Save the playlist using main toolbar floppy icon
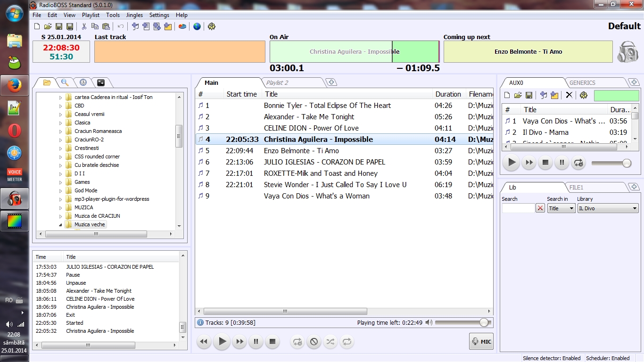This screenshot has width=644, height=362. tap(59, 26)
